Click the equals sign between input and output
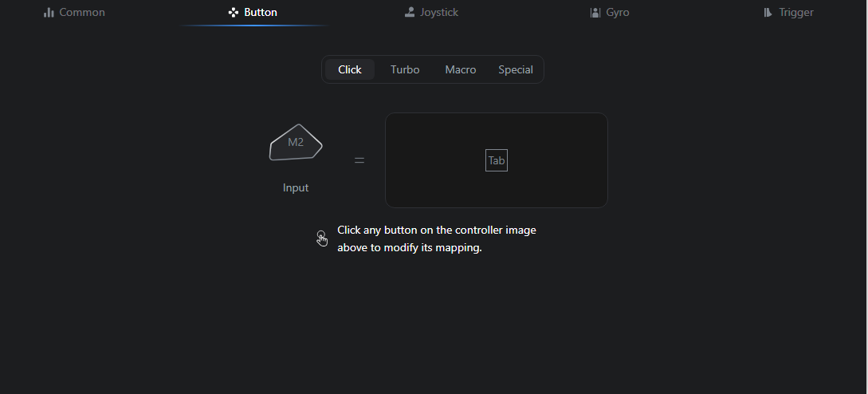Screen dimensions: 868x394 (x=359, y=160)
